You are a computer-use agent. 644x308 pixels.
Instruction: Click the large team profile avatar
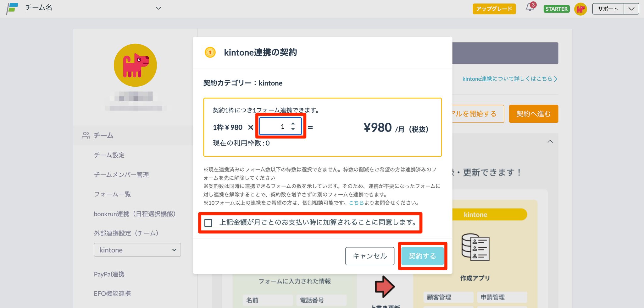coord(135,65)
